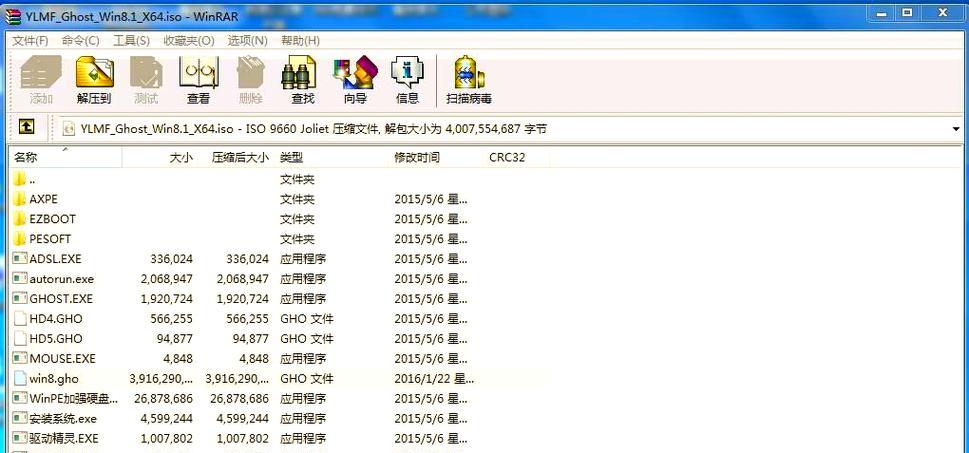Open the 文件(F) menu
This screenshot has height=453, width=969.
30,41
